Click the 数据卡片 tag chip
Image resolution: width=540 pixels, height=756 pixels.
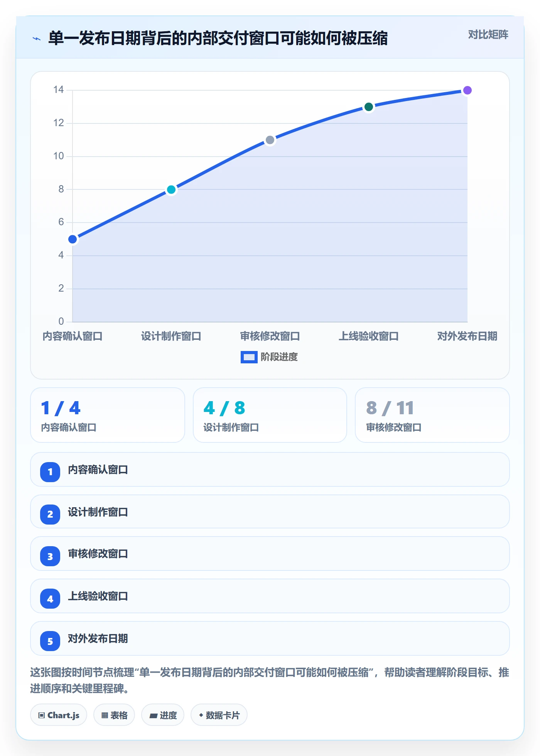219,715
